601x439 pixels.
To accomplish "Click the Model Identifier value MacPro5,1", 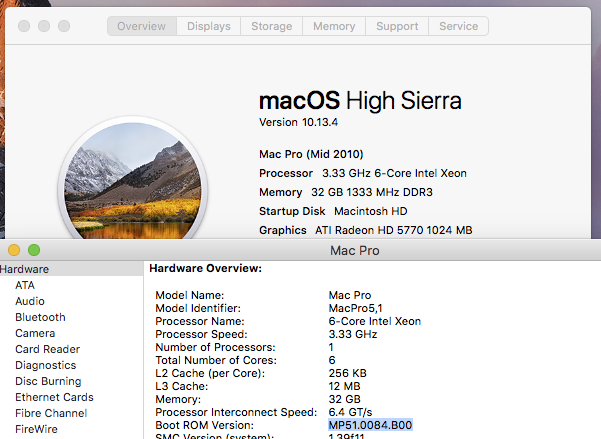I will tap(355, 308).
